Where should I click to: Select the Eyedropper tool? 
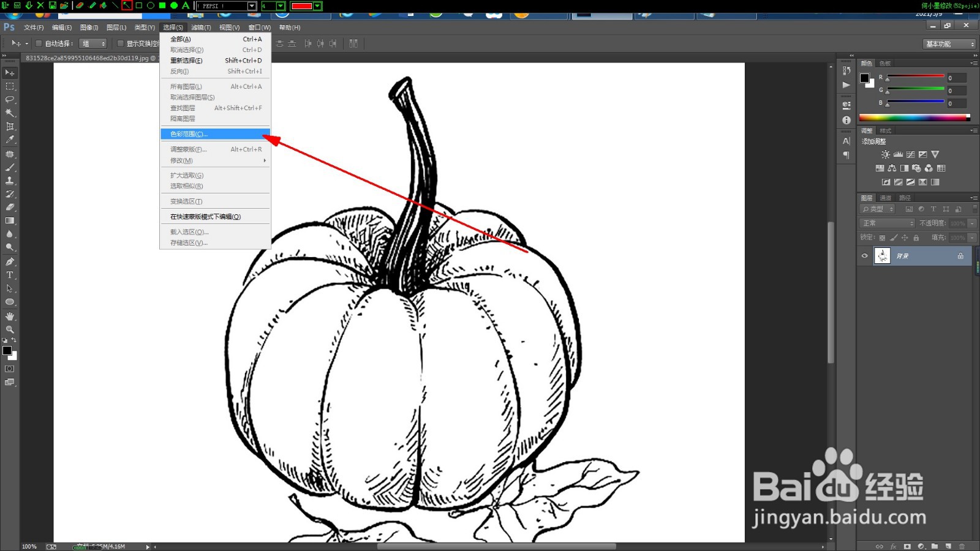pyautogui.click(x=10, y=140)
